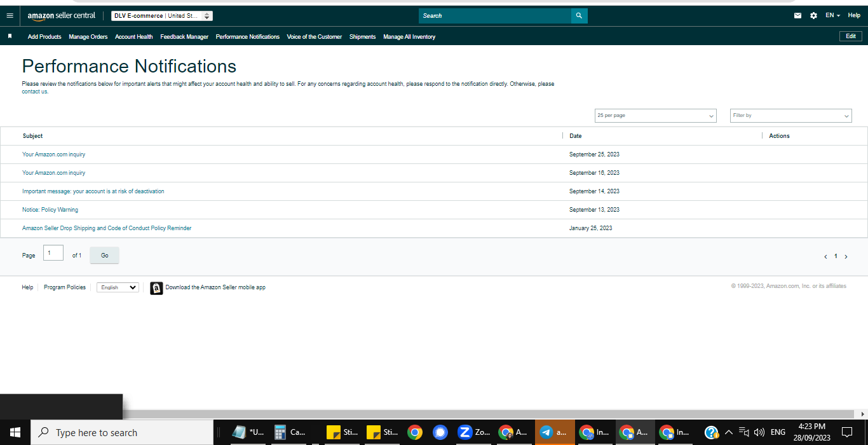Open Performance Notifications menu item
The image size is (868, 445).
[x=248, y=37]
